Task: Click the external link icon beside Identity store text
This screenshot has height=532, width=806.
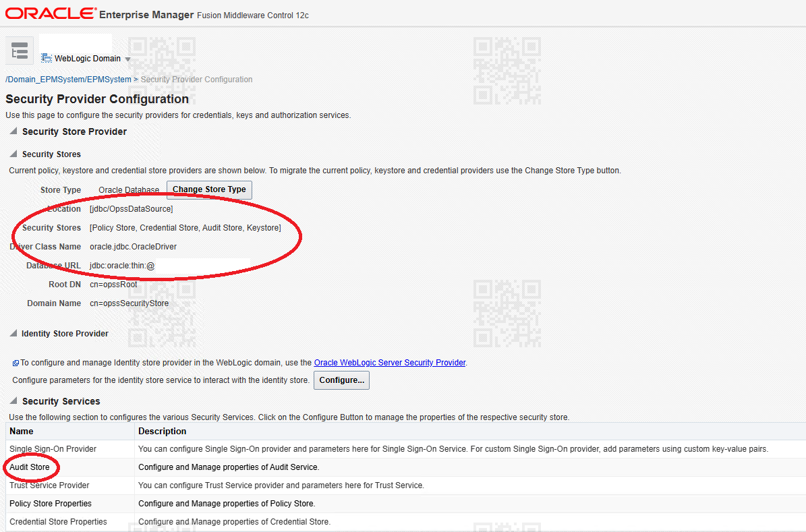Action: click(16, 363)
